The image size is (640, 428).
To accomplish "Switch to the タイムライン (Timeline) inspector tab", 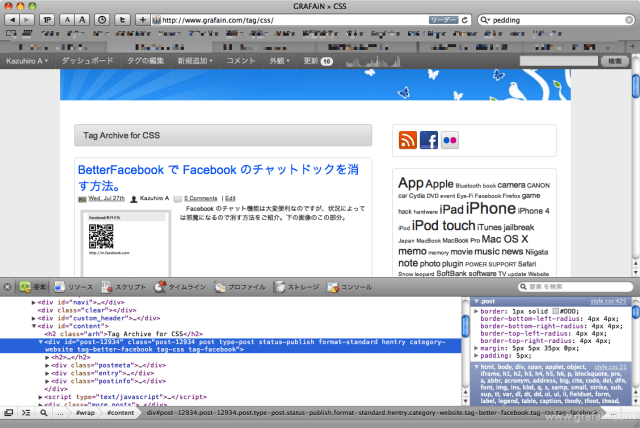I will point(180,287).
